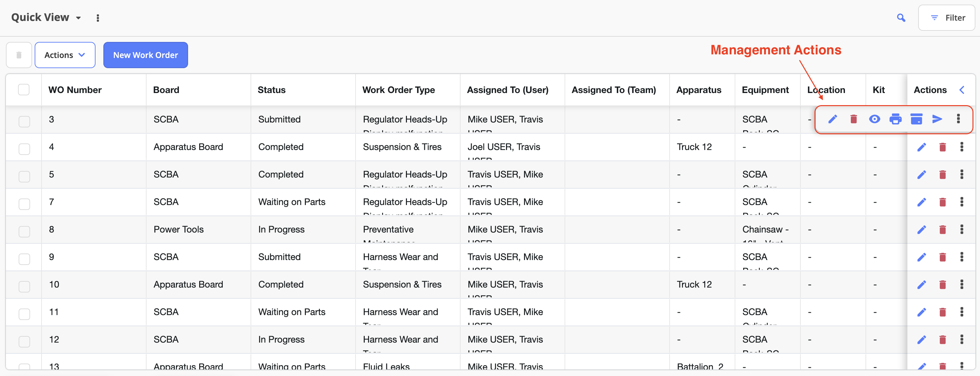Edit work order 7
Image resolution: width=980 pixels, height=376 pixels.
click(922, 202)
